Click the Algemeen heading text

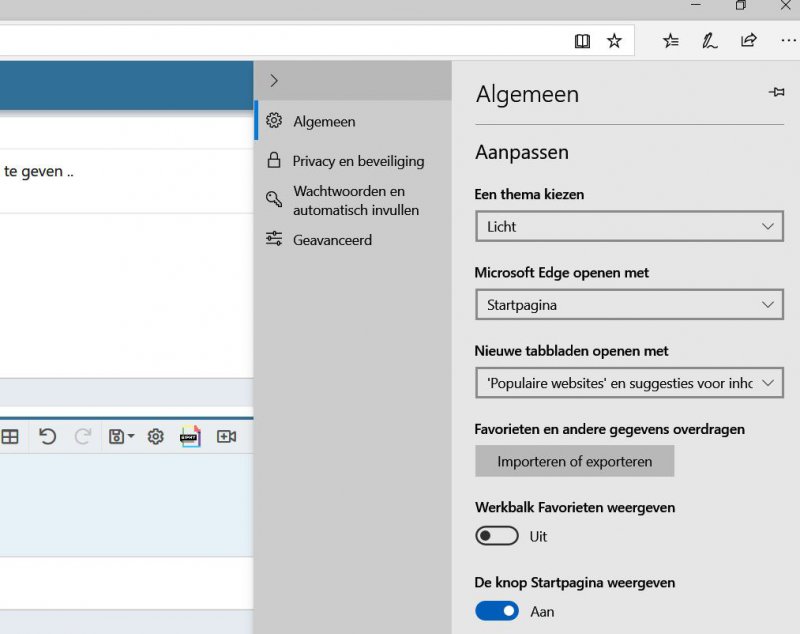coord(527,94)
